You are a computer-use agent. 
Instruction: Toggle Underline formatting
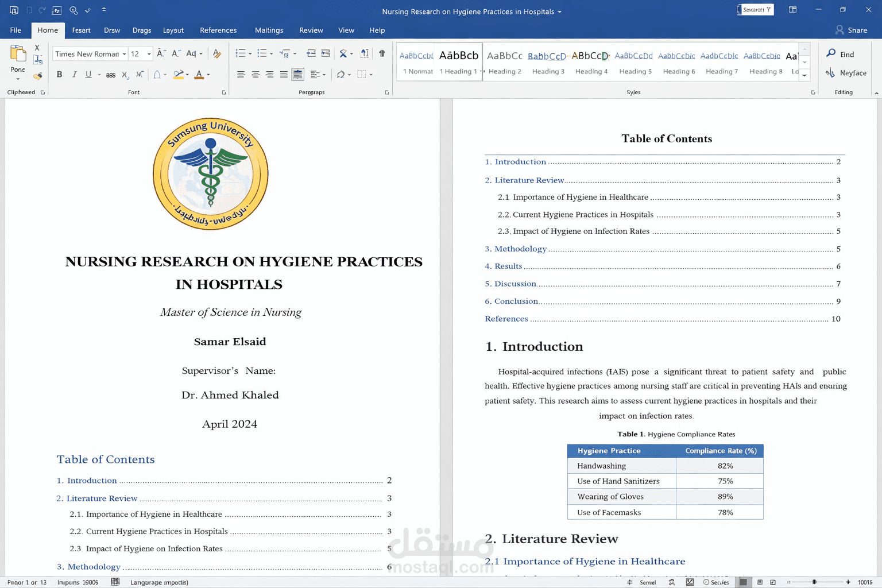88,74
